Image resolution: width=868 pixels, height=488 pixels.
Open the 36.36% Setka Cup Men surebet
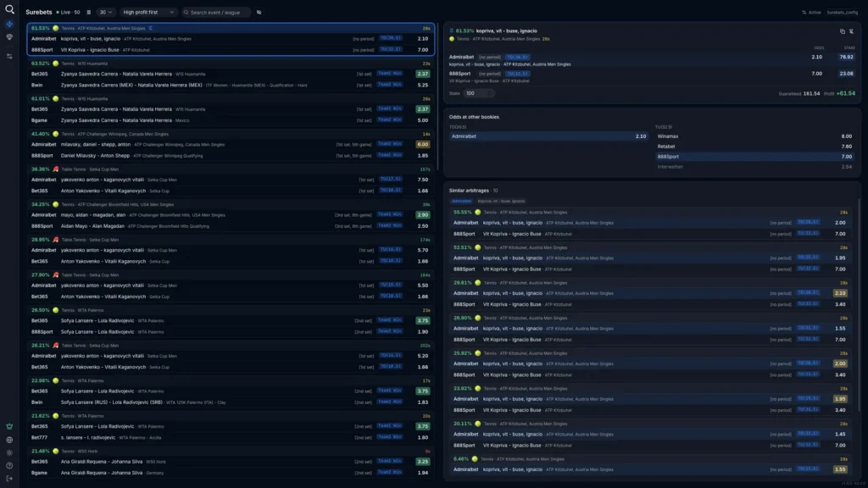click(x=231, y=180)
